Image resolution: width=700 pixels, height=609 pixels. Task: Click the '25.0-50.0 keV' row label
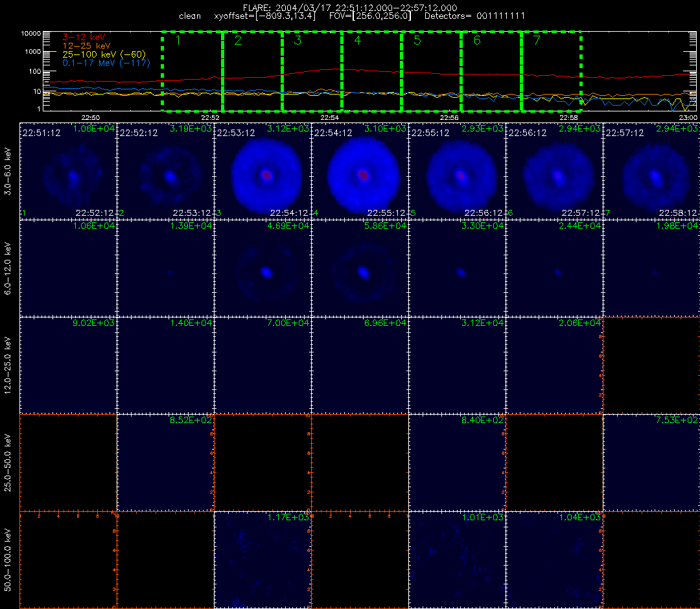(x=8, y=463)
